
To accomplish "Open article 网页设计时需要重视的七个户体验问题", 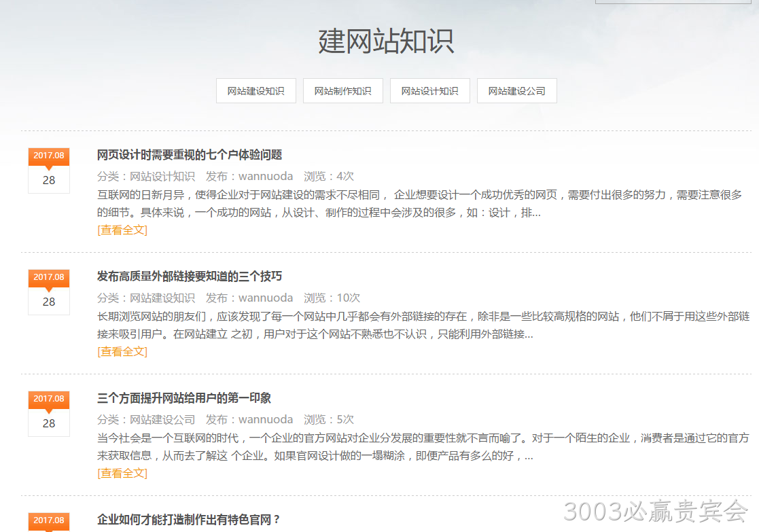I will coord(190,155).
